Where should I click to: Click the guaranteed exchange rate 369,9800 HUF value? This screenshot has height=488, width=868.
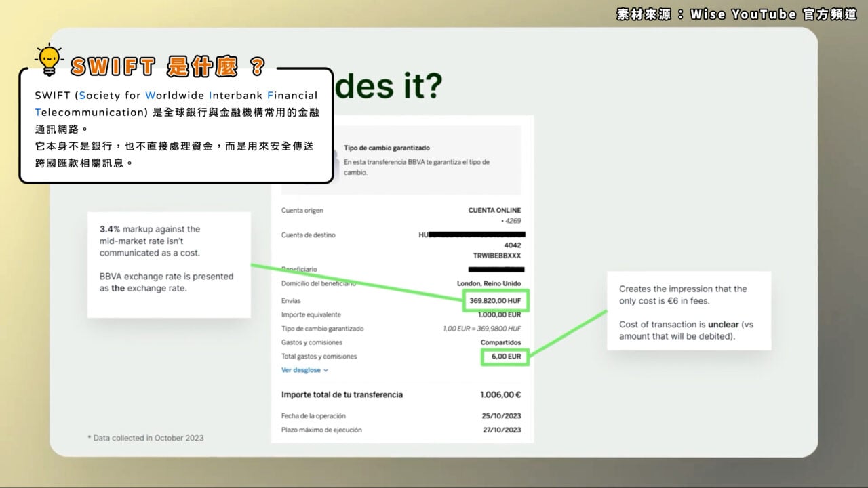point(481,329)
